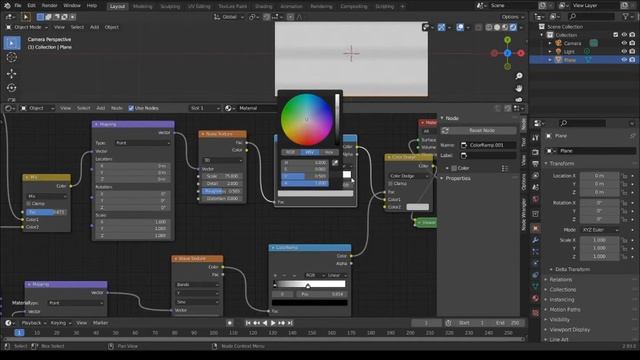
Task: Click the Fac slider in Mix node
Action: click(x=47, y=212)
